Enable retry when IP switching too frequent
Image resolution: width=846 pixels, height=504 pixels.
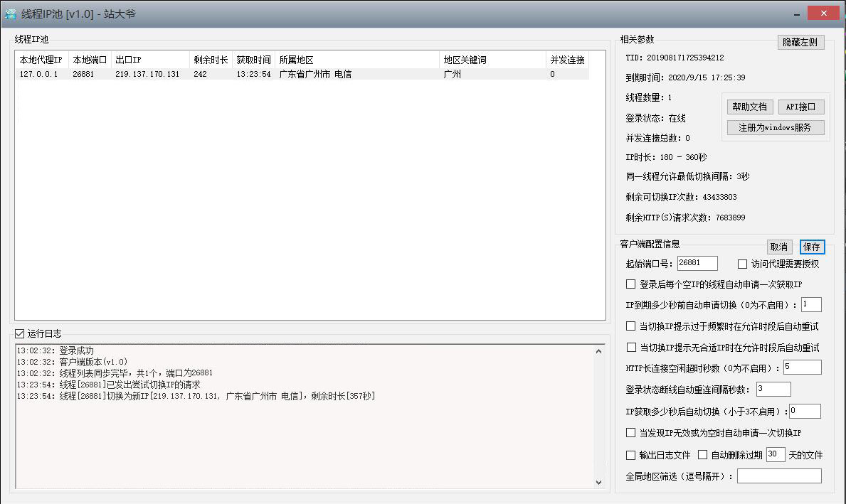[x=630, y=326]
